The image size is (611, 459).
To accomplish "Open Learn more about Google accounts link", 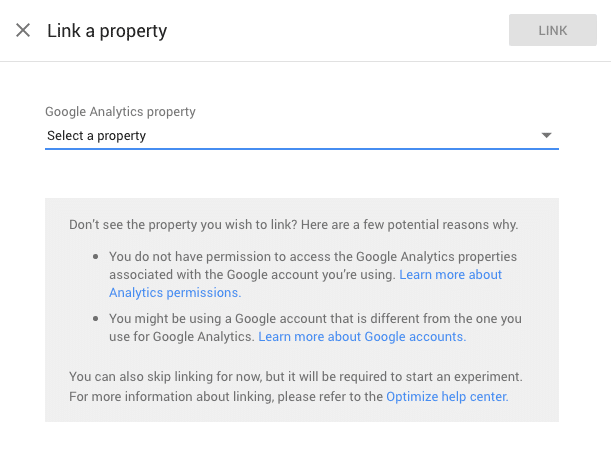I will tap(362, 337).
